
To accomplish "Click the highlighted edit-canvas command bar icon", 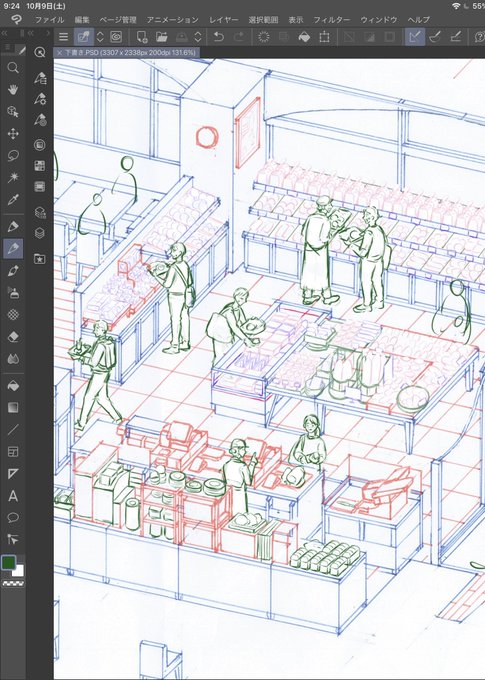I will tap(84, 37).
